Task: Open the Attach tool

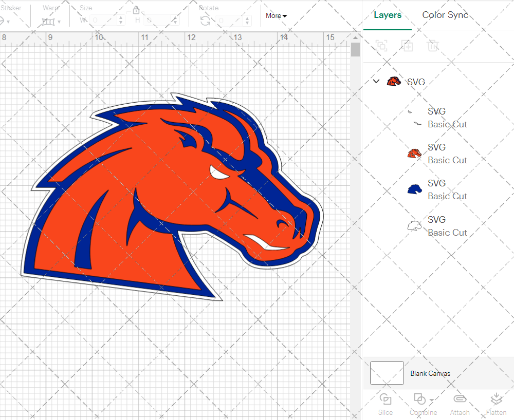Action: point(460,403)
